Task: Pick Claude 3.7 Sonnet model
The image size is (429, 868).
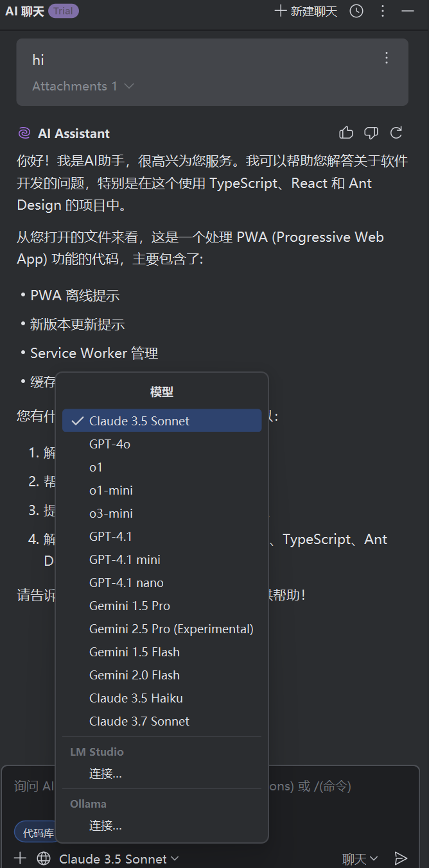Action: [139, 721]
